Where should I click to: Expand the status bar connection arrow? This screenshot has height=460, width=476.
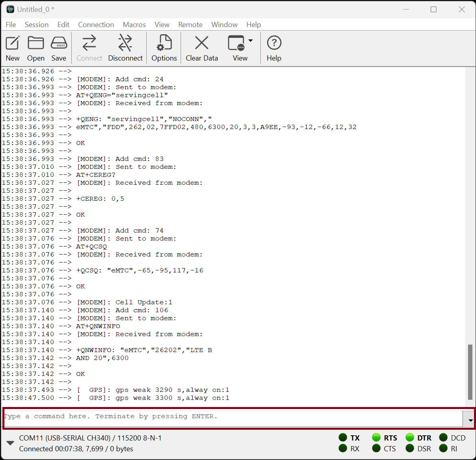point(10,443)
